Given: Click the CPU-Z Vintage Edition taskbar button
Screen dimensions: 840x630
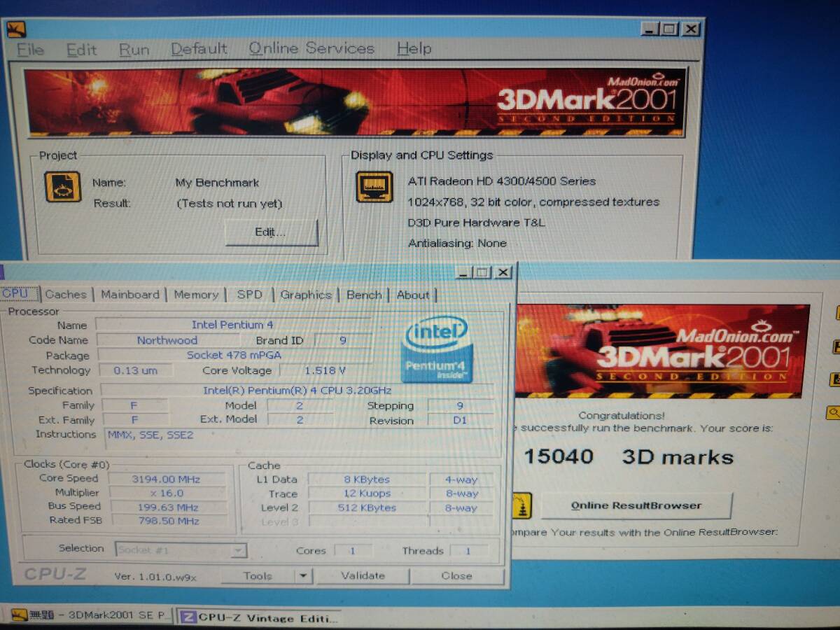Looking at the screenshot, I should click(260, 617).
